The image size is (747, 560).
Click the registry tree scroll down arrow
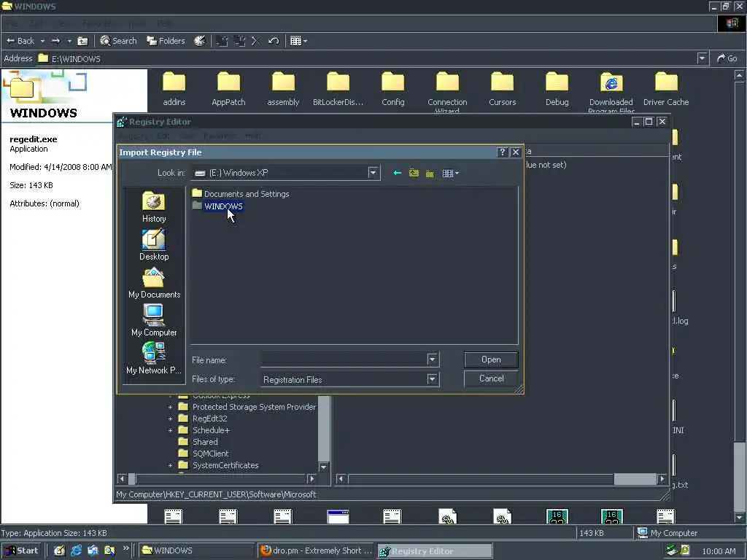[x=323, y=467]
